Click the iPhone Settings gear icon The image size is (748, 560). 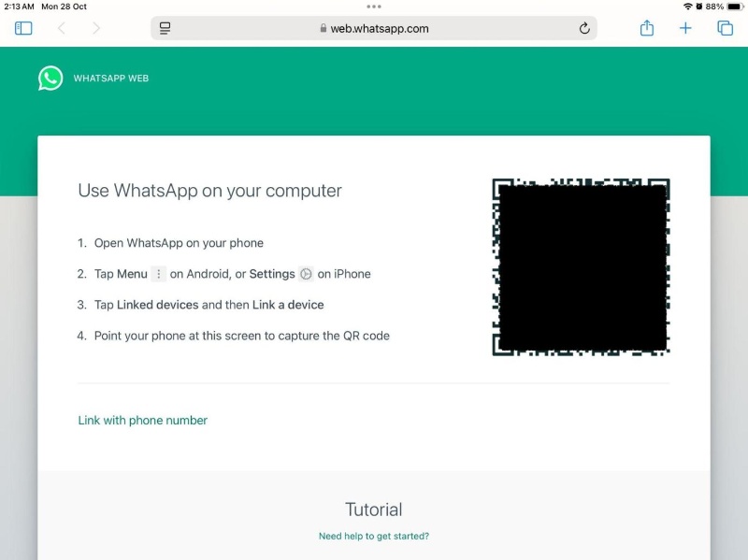tap(306, 274)
